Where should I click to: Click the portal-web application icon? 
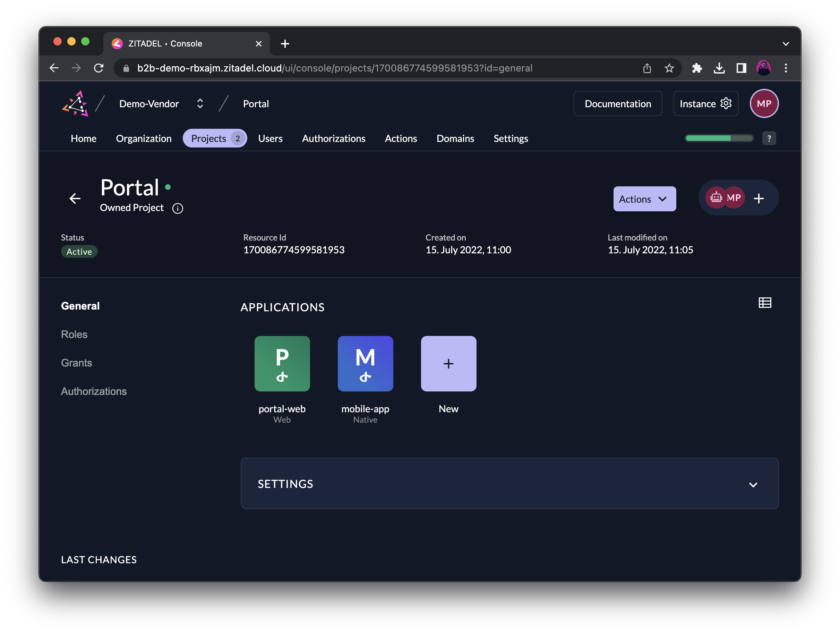(x=282, y=363)
